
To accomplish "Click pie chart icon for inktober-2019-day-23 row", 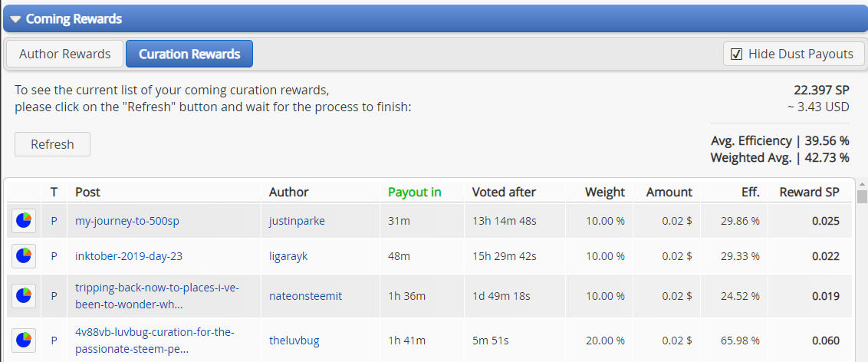I will pos(24,256).
